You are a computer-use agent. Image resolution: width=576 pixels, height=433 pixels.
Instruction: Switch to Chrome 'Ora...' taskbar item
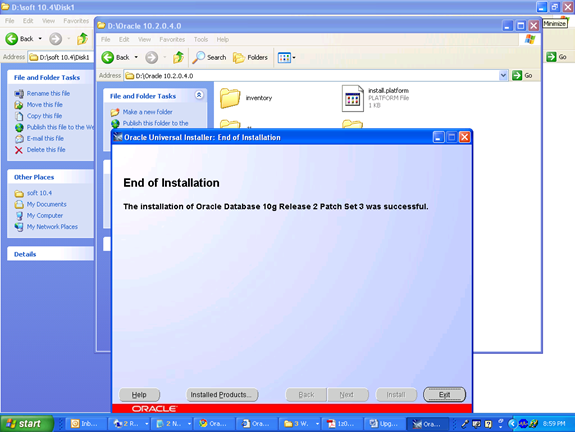214,423
